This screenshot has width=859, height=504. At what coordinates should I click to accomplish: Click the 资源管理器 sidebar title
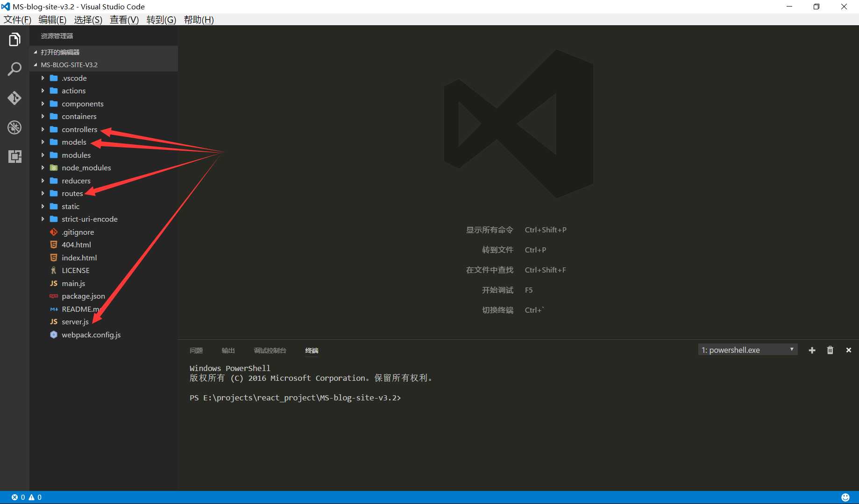coord(57,36)
